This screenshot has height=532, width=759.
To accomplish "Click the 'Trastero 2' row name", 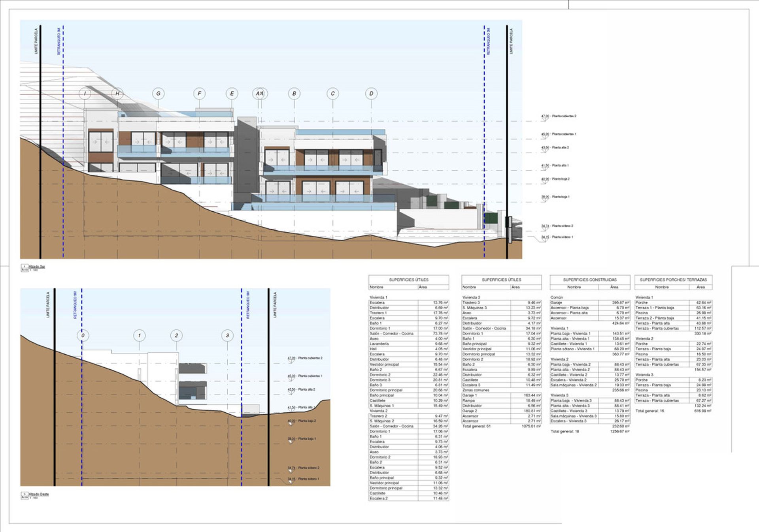I will tap(378, 416).
